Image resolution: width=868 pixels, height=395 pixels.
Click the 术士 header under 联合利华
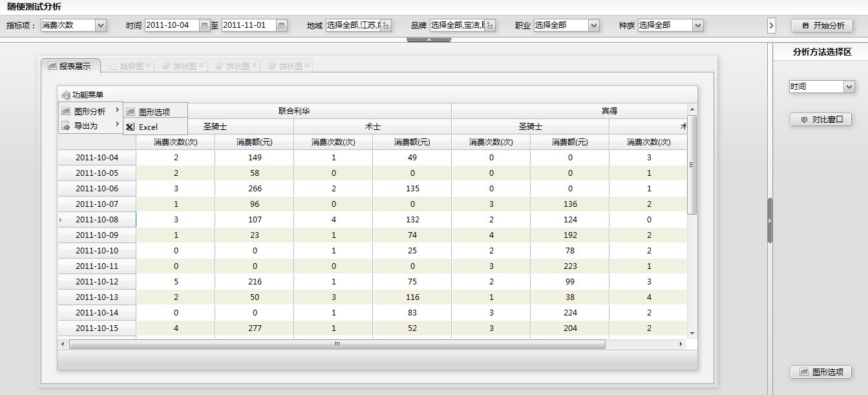point(373,127)
